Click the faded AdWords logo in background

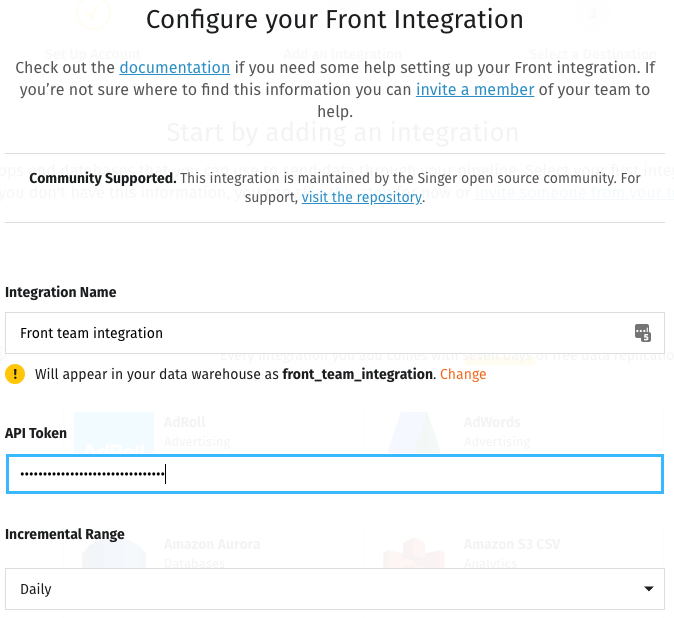(414, 433)
